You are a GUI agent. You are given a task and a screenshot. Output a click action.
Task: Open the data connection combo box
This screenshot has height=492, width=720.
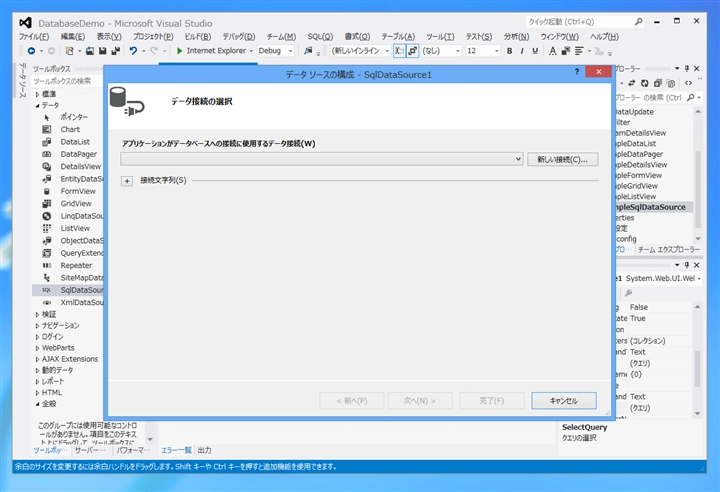321,159
